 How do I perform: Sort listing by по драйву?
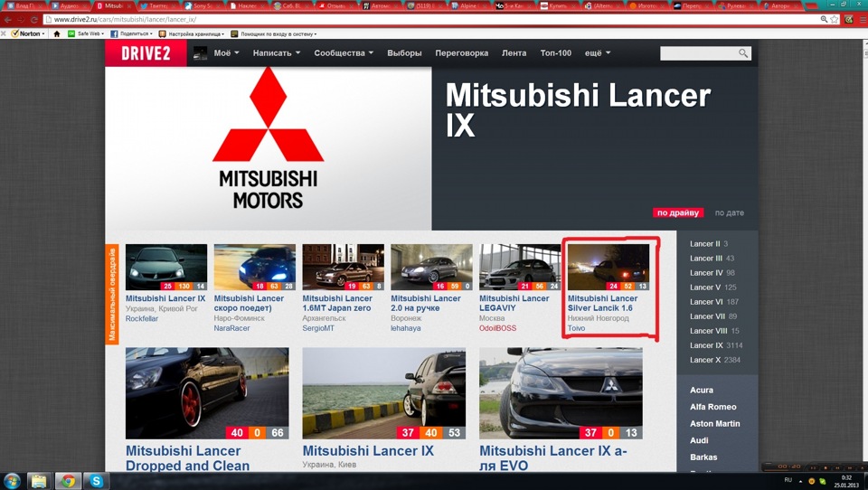tap(678, 212)
